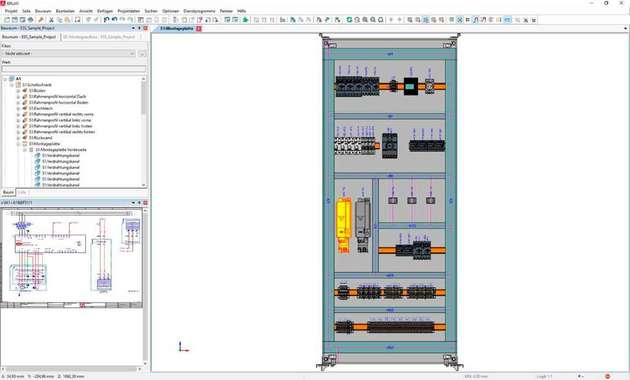Expand the S1:Rückwand tree node
This screenshot has height=380, width=630.
(18, 138)
